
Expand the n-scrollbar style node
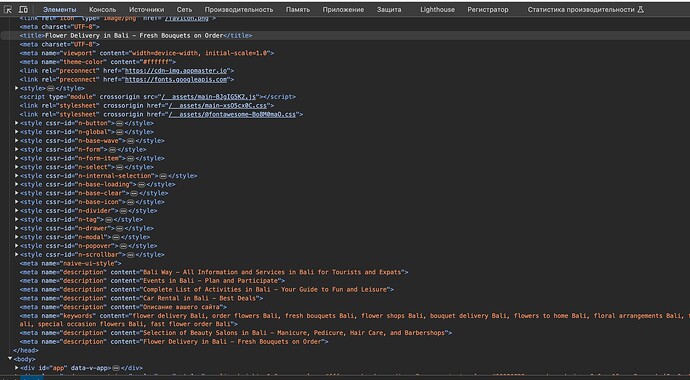[x=17, y=255]
